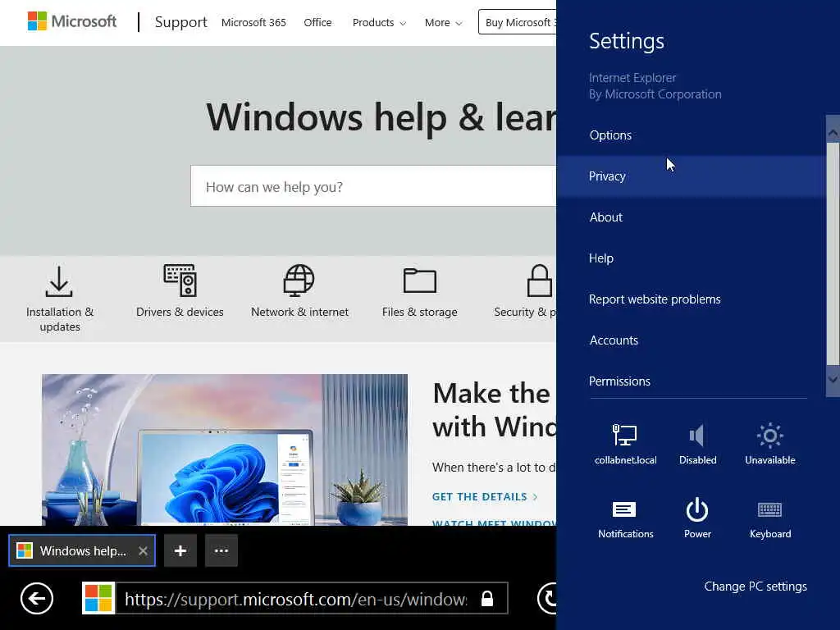
Task: Open the Notifications icon
Action: click(625, 518)
